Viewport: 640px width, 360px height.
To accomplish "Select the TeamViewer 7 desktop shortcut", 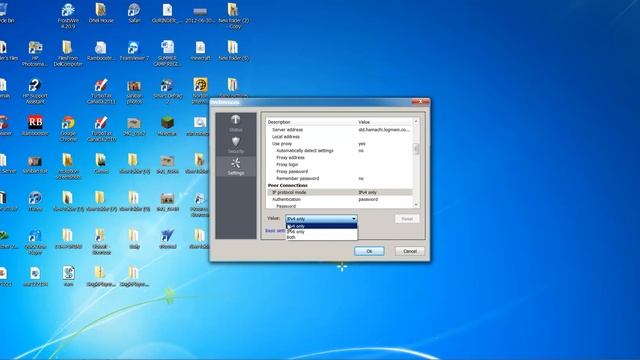I will click(x=134, y=51).
